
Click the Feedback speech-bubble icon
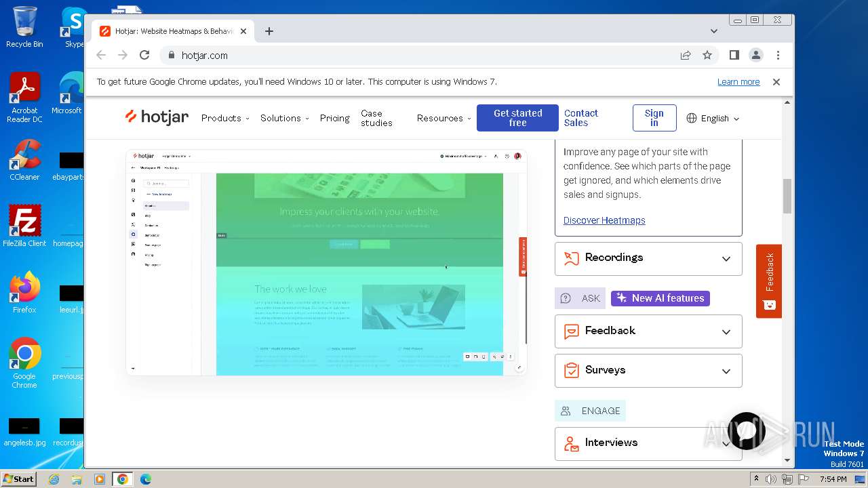tap(572, 331)
